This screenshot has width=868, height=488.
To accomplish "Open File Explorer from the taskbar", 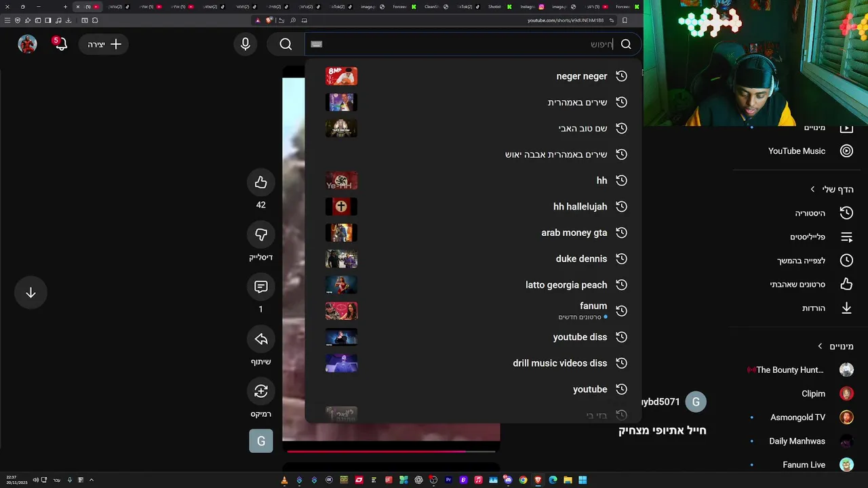I will pos(568,480).
